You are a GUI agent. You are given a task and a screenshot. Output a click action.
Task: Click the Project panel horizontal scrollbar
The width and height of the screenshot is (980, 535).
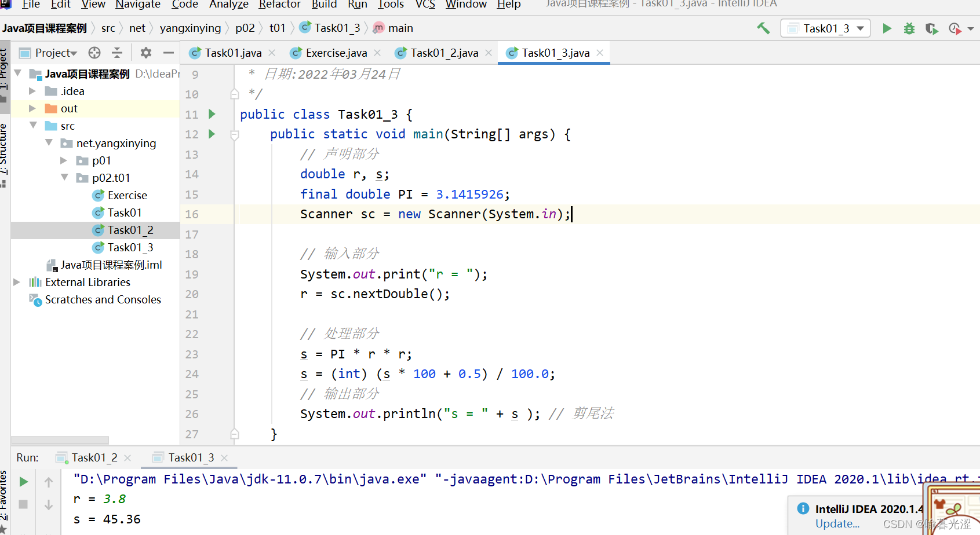tap(60, 440)
